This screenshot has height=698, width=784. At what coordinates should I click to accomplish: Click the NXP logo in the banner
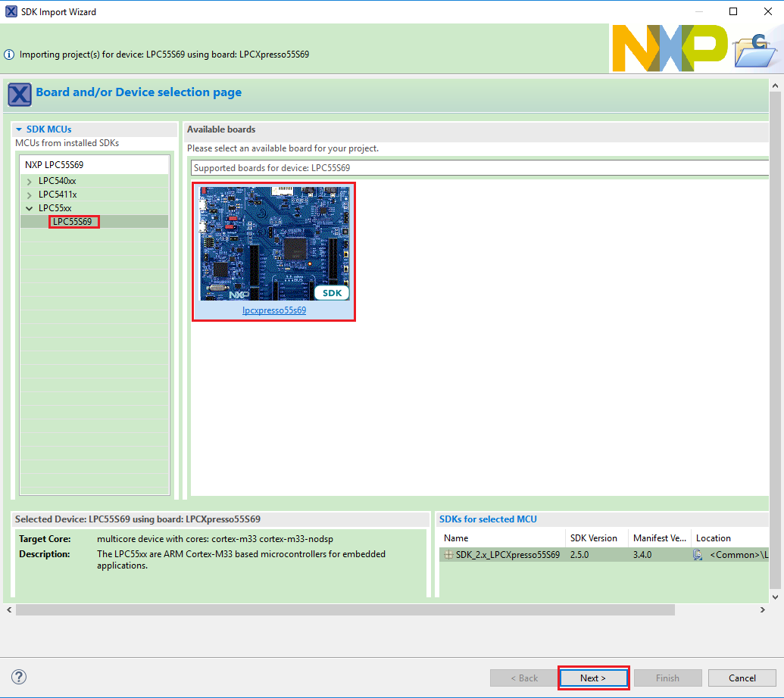pos(668,48)
